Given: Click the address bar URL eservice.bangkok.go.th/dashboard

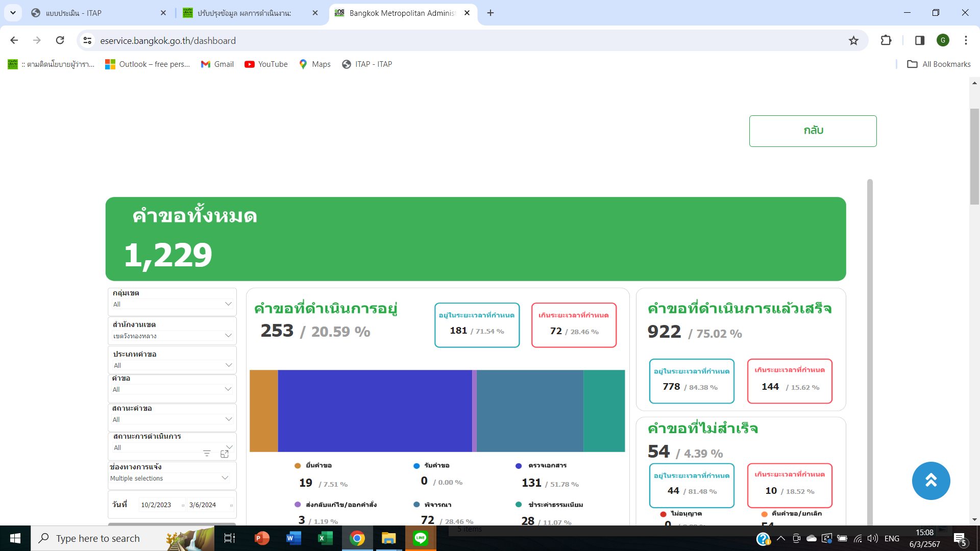Looking at the screenshot, I should (x=168, y=41).
